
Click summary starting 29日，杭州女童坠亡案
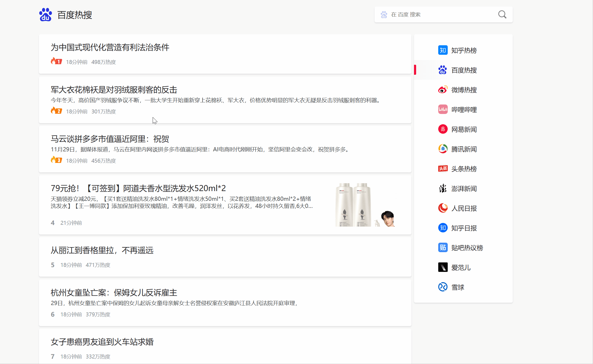click(175, 303)
